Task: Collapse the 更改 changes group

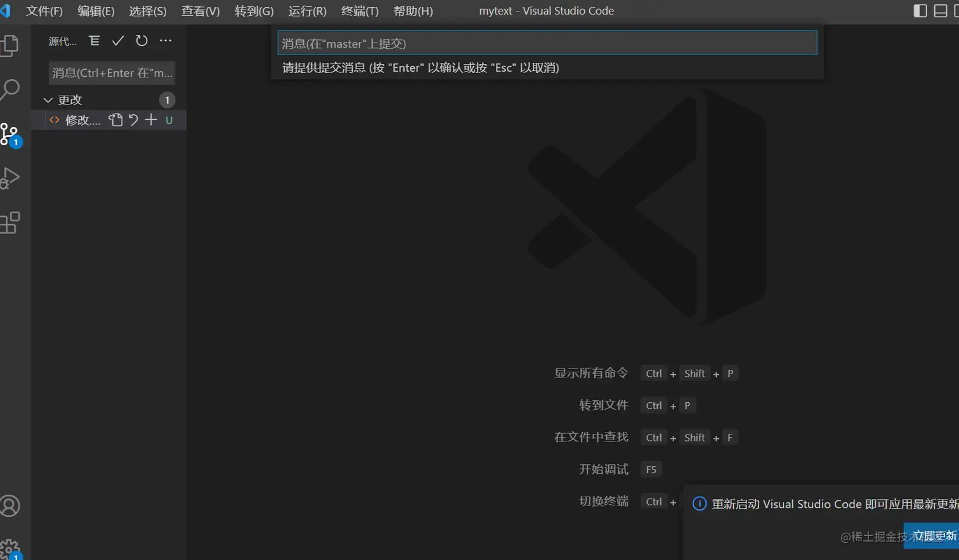Action: 48,100
